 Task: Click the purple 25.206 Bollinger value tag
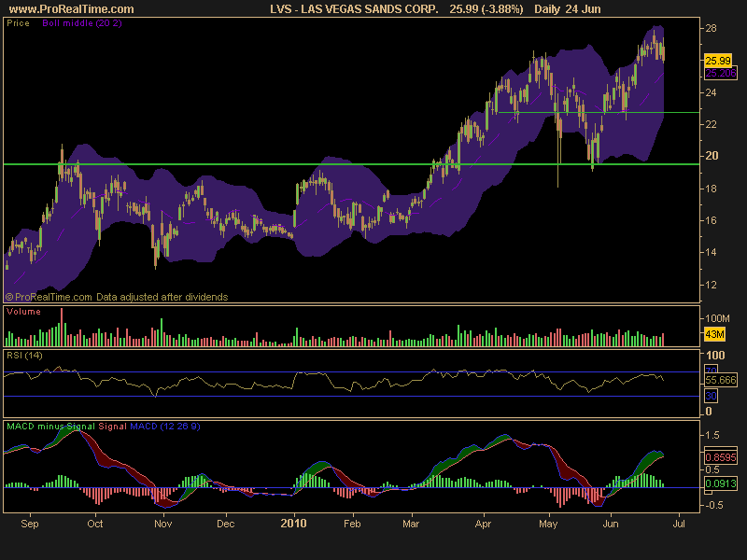pos(721,73)
